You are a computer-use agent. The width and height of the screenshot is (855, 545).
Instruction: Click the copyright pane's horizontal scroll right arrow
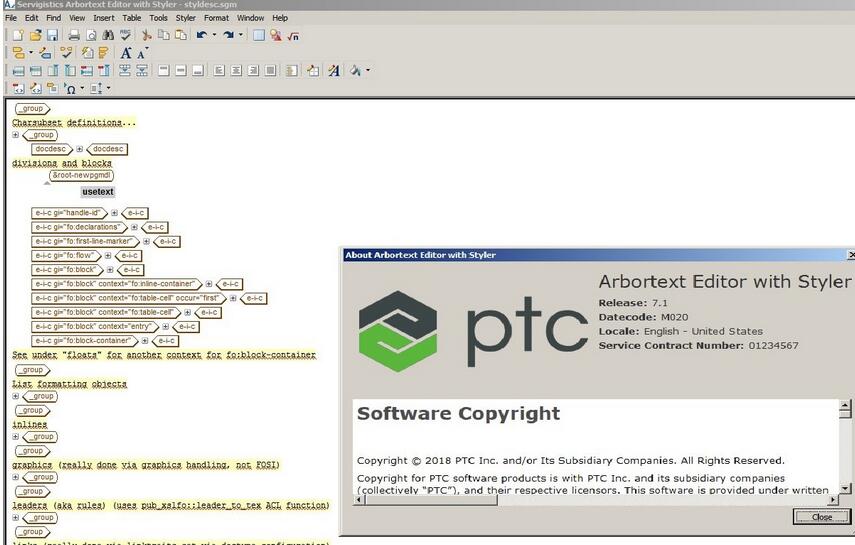coord(833,500)
